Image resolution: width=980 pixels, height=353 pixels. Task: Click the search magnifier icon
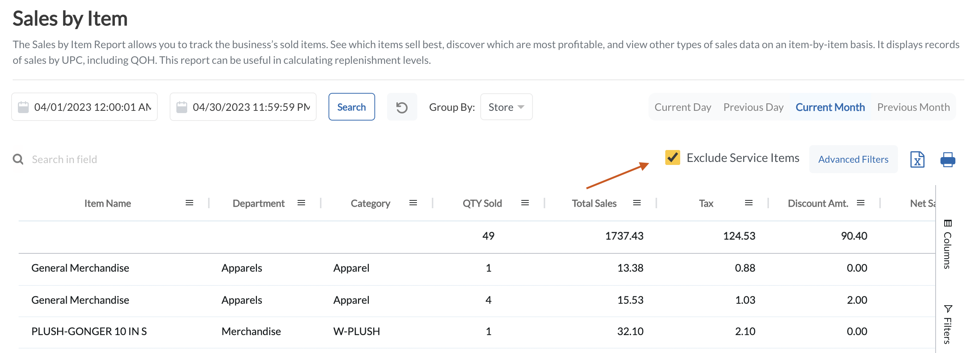pyautogui.click(x=18, y=159)
